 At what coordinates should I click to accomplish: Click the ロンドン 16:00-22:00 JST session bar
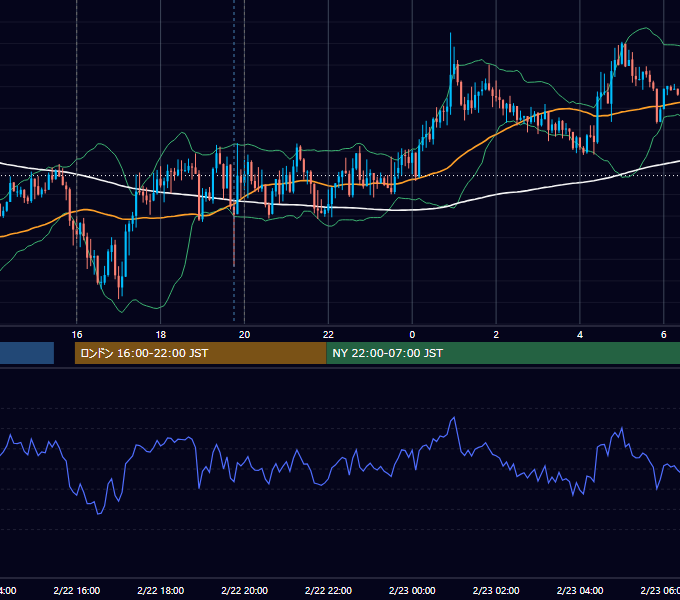[x=200, y=353]
